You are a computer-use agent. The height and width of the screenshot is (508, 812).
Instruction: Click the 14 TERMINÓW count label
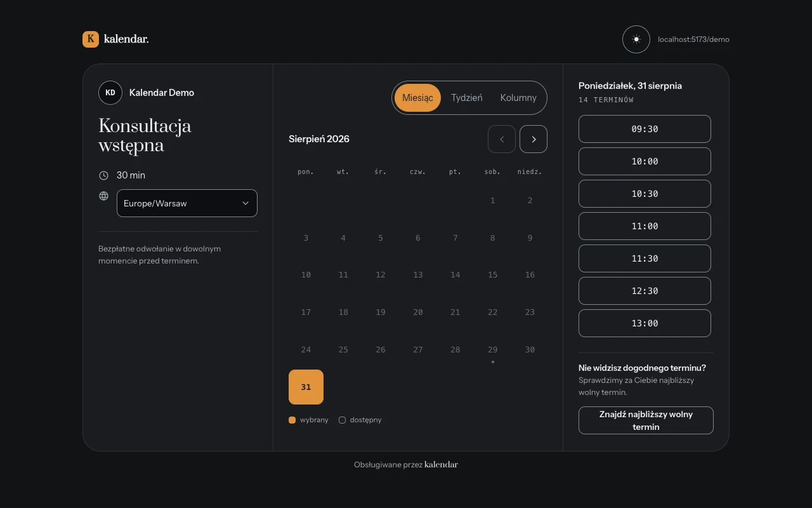[606, 100]
